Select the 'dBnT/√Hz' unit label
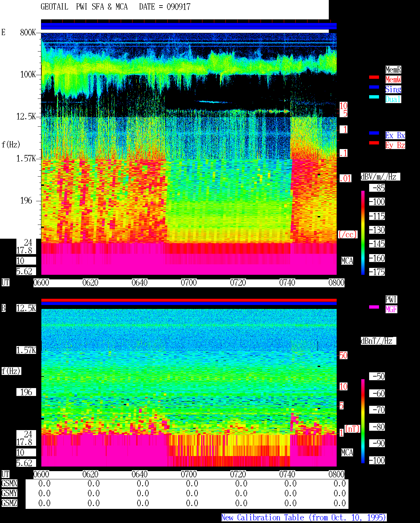Screen dimensions: 420x523 click(x=378, y=341)
